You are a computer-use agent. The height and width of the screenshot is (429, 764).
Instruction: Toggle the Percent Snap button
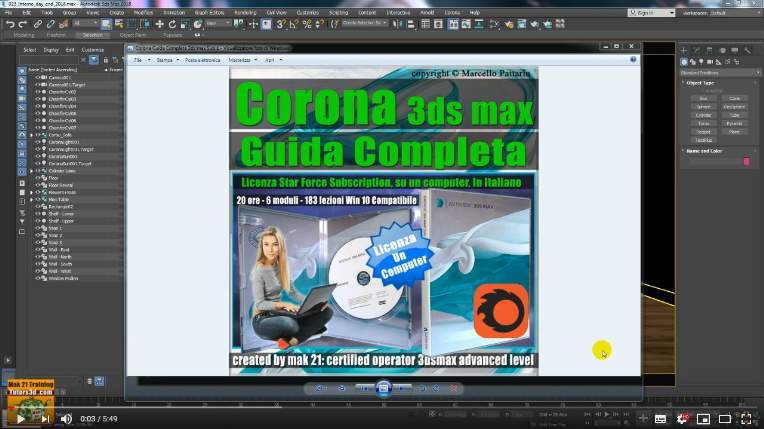[306, 24]
